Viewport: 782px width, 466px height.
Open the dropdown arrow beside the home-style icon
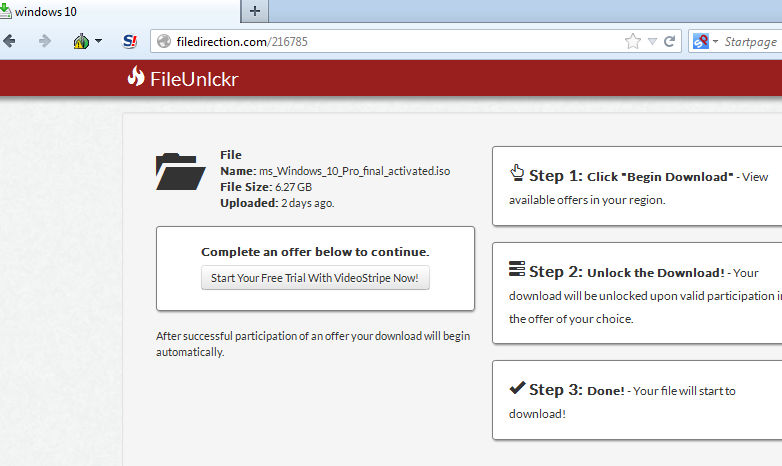click(x=98, y=41)
